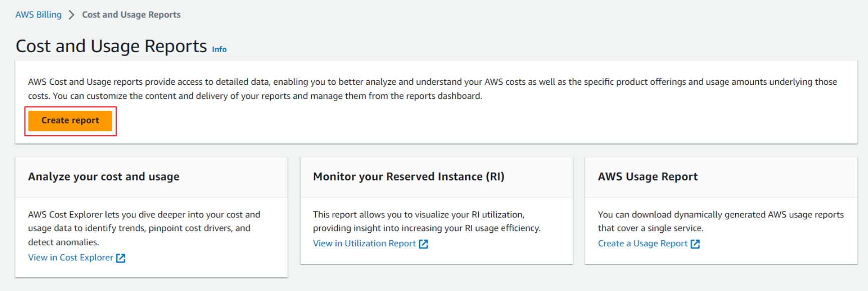Click the Analyze your cost and usage heading

click(104, 177)
